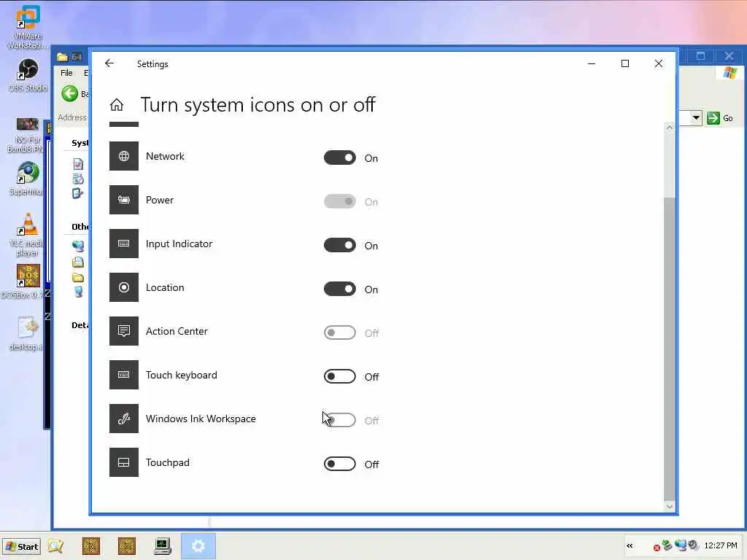This screenshot has height=560, width=747.
Task: Click the Network globe icon tile
Action: [x=124, y=156]
